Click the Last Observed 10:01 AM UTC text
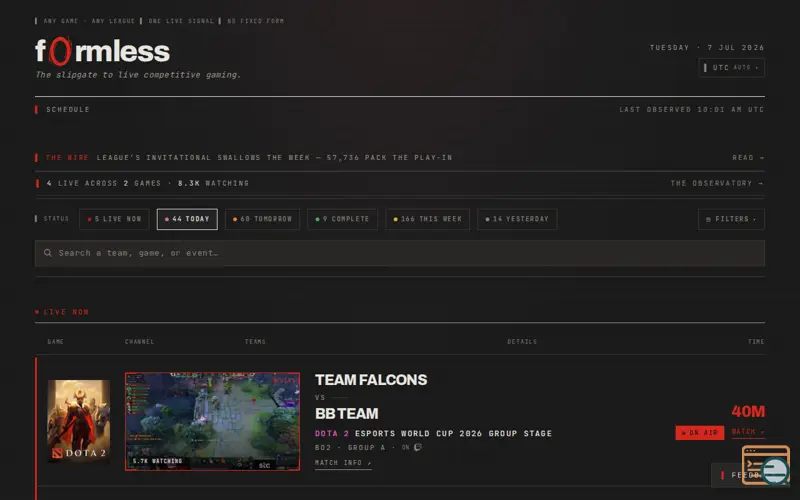This screenshot has height=500, width=800. pos(691,110)
